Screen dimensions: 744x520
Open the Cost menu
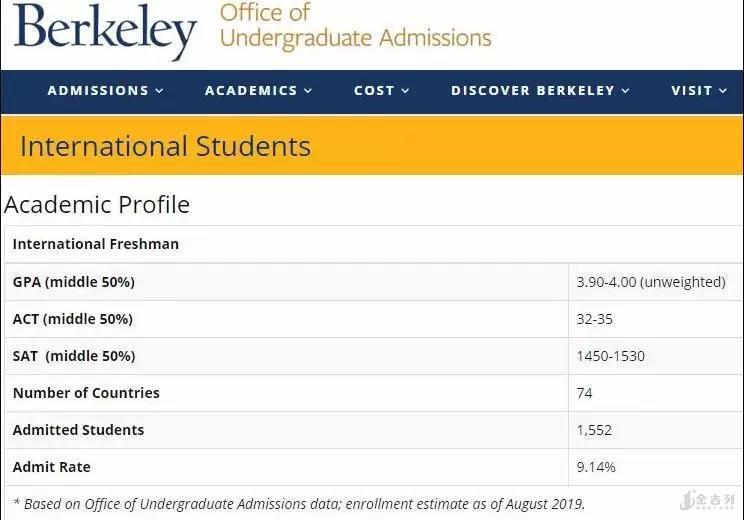374,91
